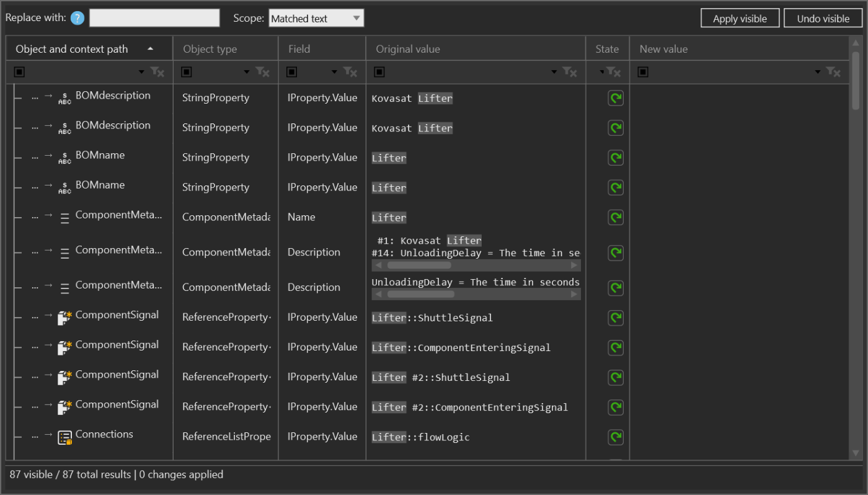
Task: Click ComponentSignal icon in Lifter #2::ComponentEnteringSignal row
Action: coord(64,408)
